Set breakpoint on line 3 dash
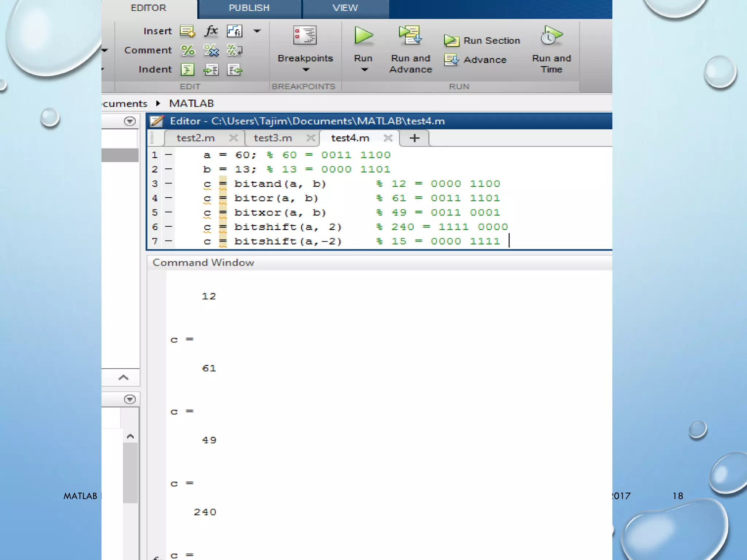This screenshot has width=747, height=560. [x=168, y=184]
